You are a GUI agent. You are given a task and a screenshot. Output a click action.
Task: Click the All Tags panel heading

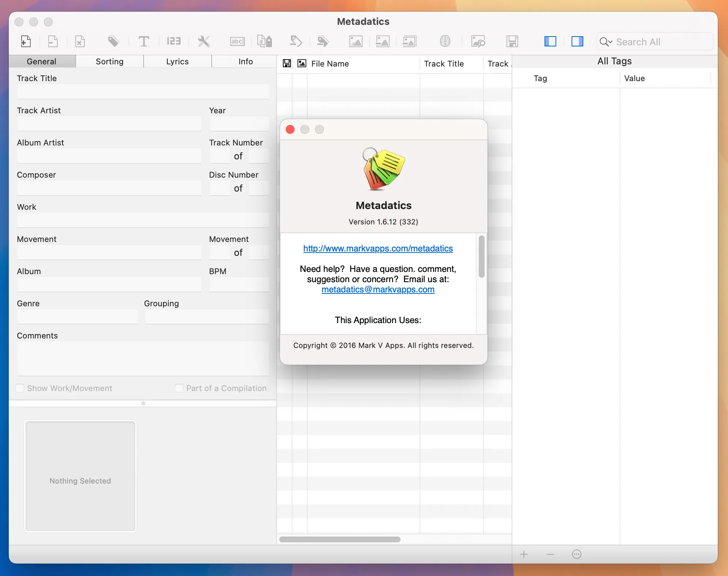click(x=614, y=61)
